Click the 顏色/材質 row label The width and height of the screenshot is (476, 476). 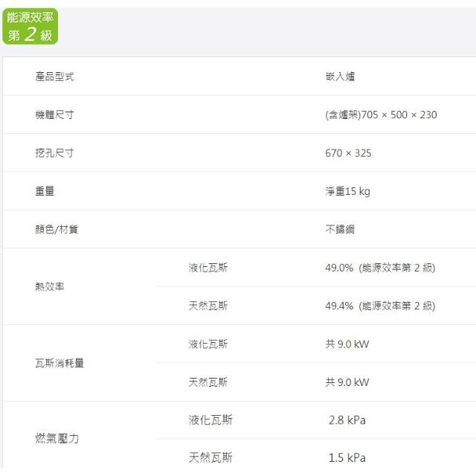point(57,229)
